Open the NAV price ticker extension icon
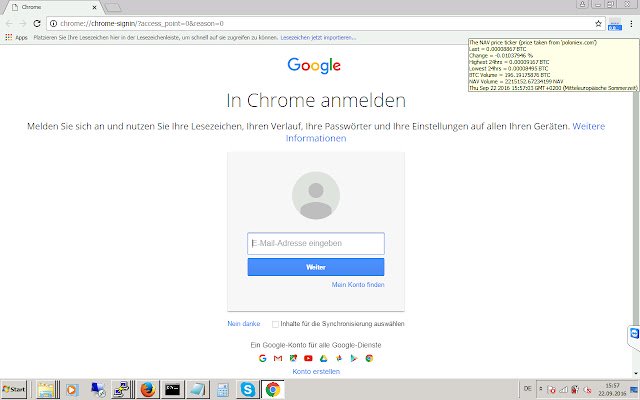640x400 pixels. 615,24
